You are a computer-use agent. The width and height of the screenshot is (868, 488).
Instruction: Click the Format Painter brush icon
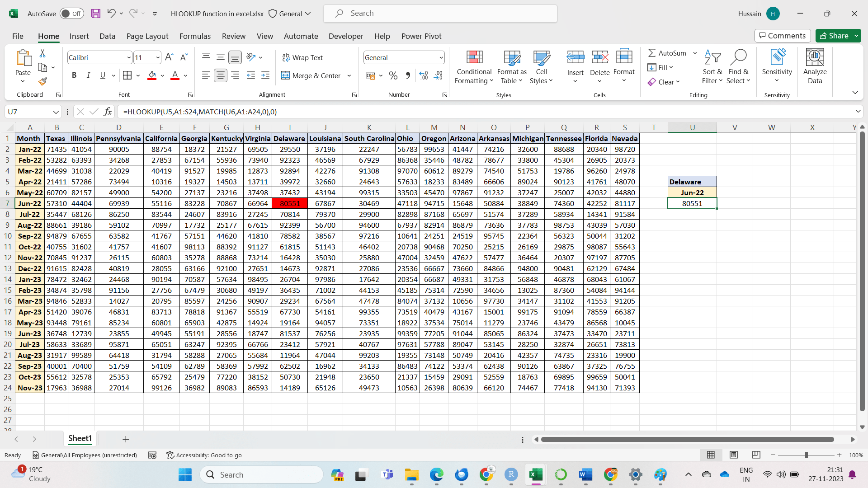coord(42,82)
